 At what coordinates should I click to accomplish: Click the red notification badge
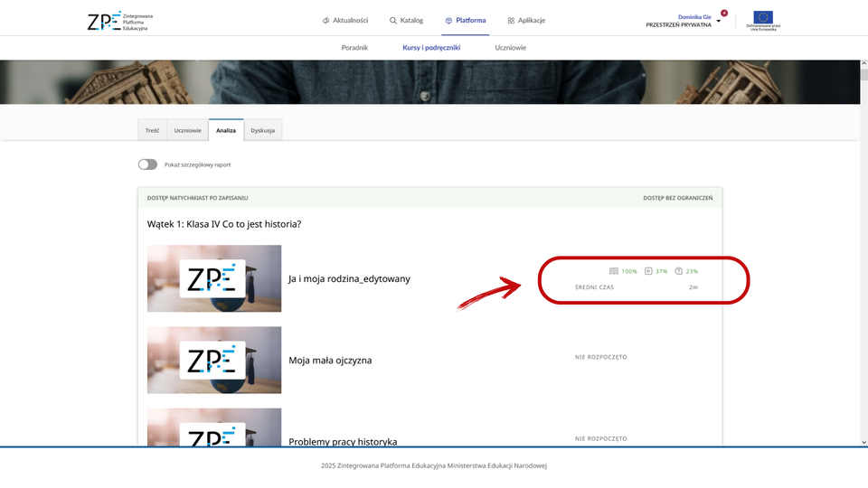click(x=724, y=13)
